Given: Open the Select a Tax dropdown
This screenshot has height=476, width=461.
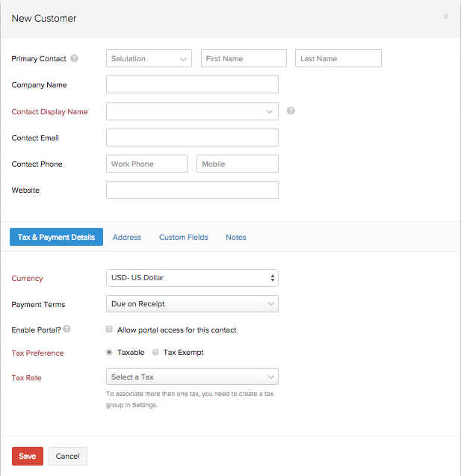Looking at the screenshot, I should (192, 377).
